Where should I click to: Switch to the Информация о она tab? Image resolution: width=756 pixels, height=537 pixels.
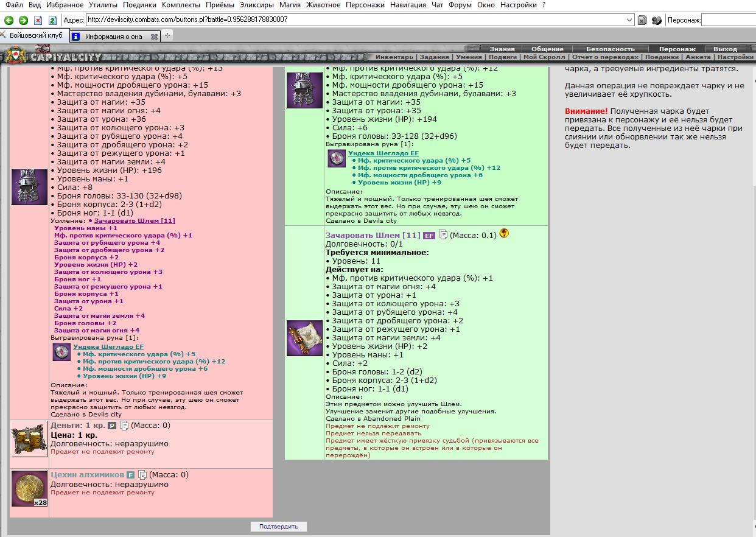coord(114,37)
